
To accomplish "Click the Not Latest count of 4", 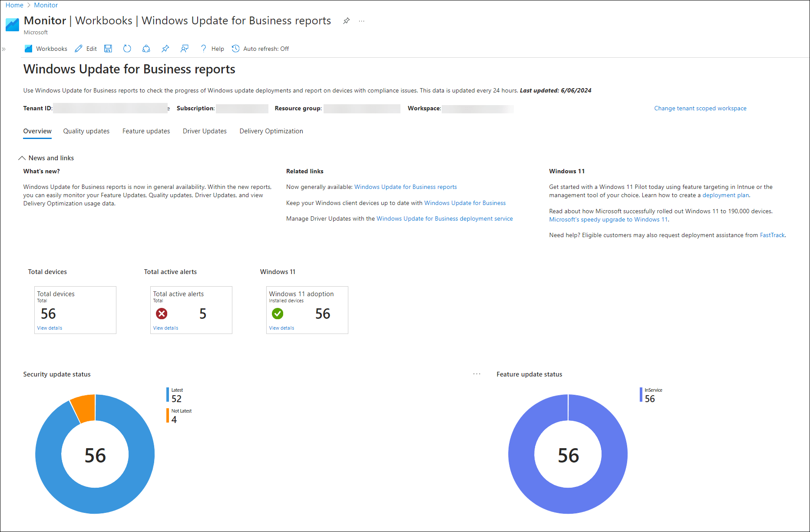I will [174, 420].
